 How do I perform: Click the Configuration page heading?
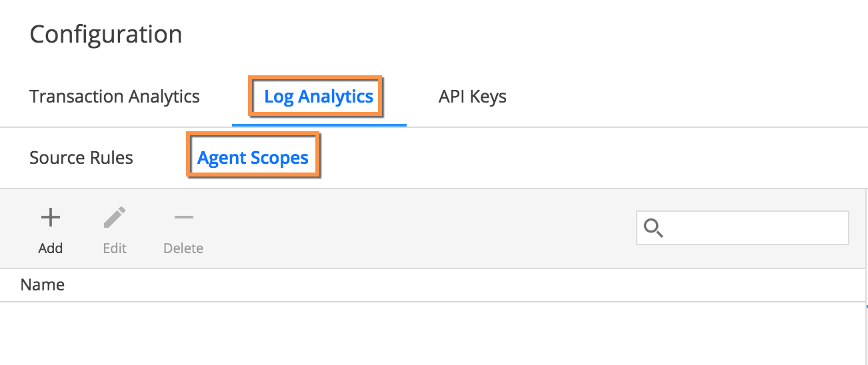coord(106,34)
